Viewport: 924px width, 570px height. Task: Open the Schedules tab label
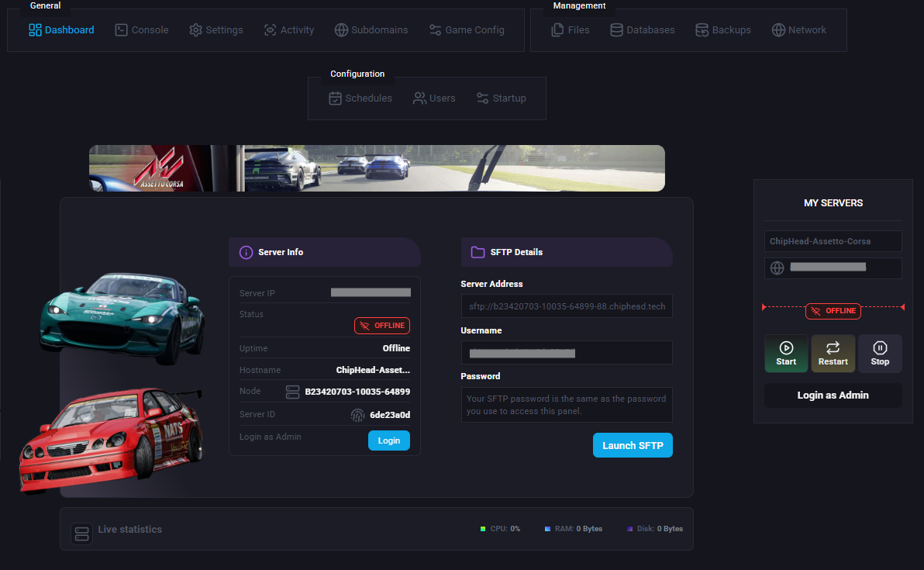368,98
